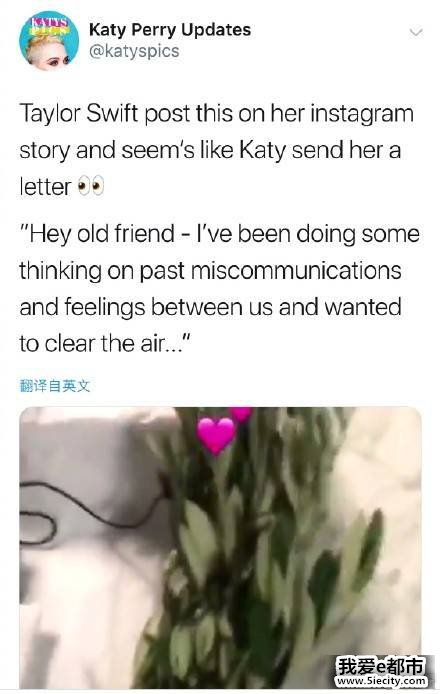Click the Katy Perry Updates display name
Image resolution: width=440 pixels, height=694 pixels.
click(170, 30)
